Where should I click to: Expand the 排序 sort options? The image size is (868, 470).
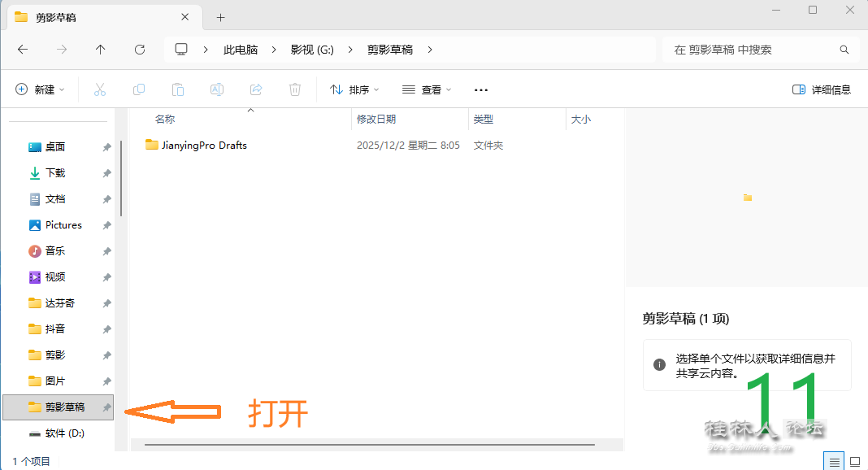(x=354, y=89)
